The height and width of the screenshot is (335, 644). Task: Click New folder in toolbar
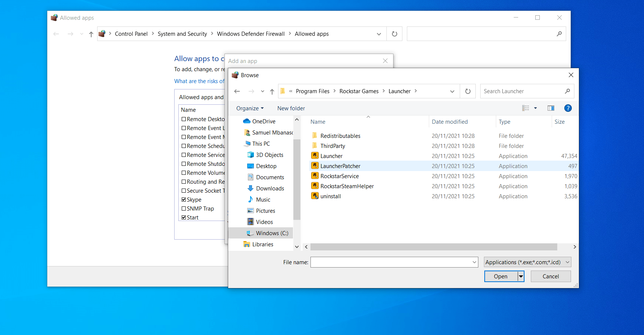[x=291, y=108]
